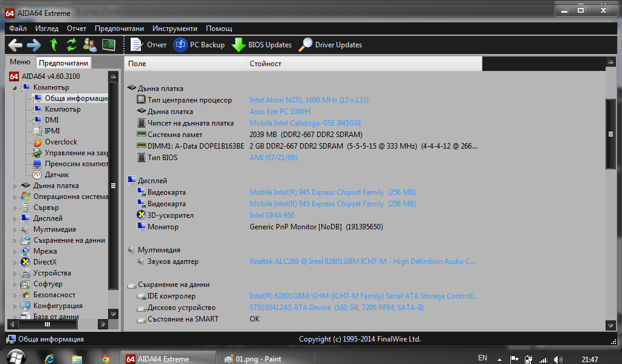
Task: Open Google Chrome from the taskbar
Action: point(105,359)
